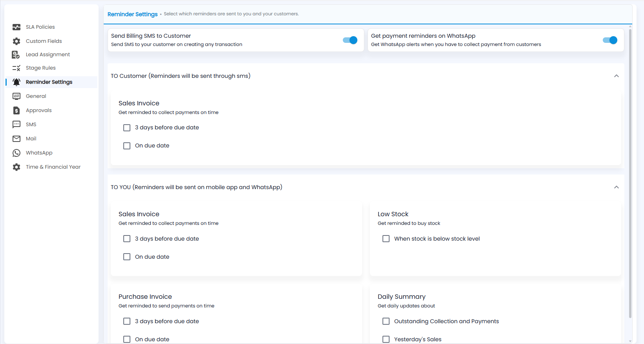Click the vertical scrollbar of reminder panel
Screen dimensions: 644x344
tap(630, 173)
